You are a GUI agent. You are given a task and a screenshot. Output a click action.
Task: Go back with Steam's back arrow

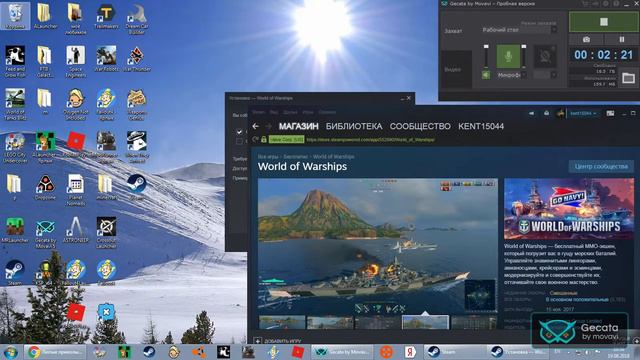click(x=256, y=127)
